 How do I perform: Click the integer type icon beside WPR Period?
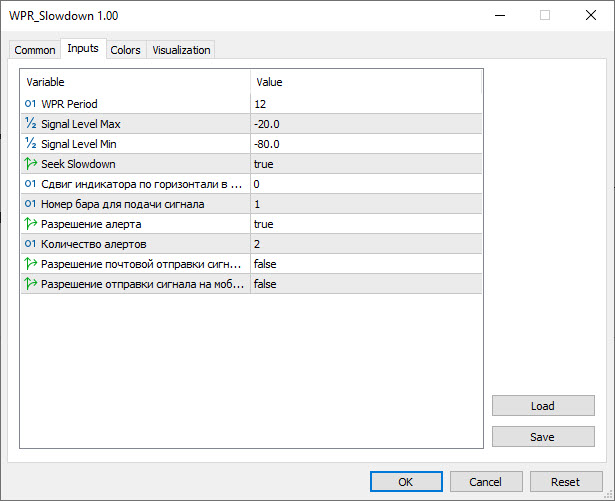click(30, 104)
